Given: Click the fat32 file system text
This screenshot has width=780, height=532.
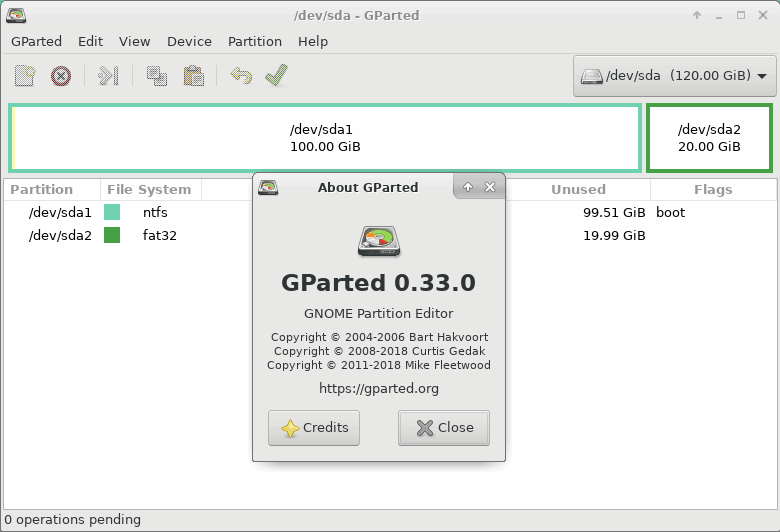Looking at the screenshot, I should 160,235.
